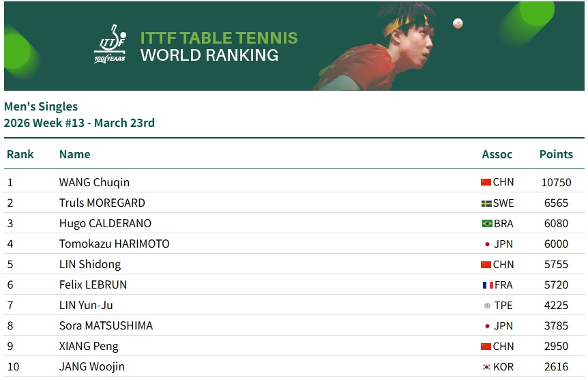
Task: Click the China flag beside WANG Chuqin
Action: pos(486,182)
